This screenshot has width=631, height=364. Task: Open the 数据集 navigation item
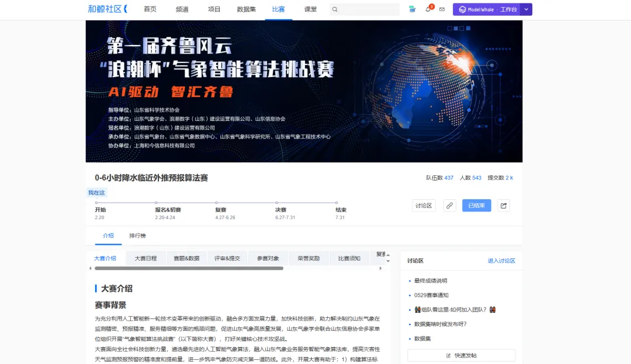pyautogui.click(x=247, y=9)
